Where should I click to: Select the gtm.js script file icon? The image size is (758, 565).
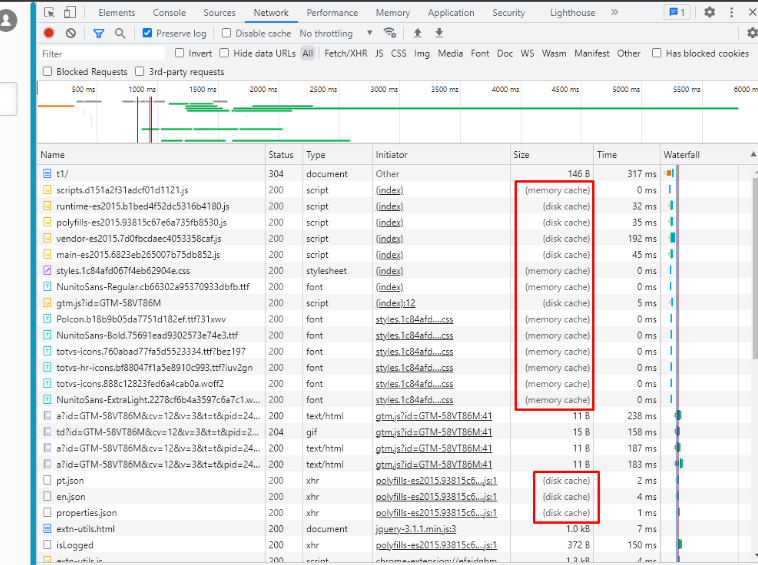coord(47,303)
